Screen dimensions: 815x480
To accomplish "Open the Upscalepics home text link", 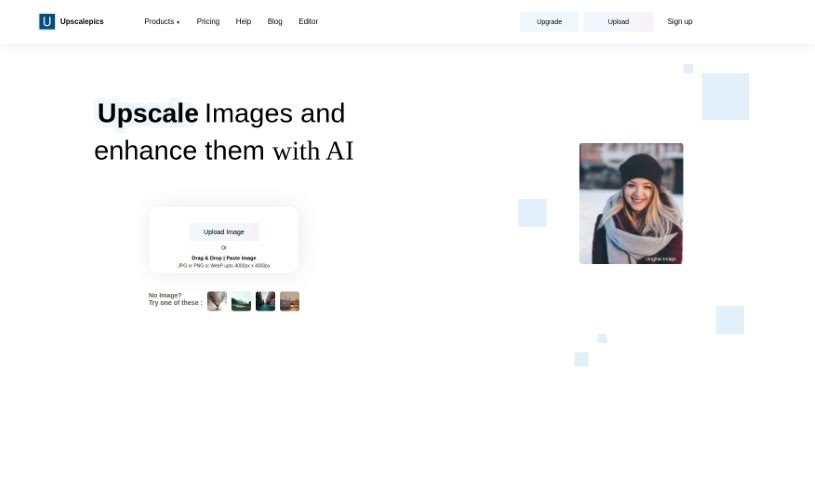I will click(82, 21).
